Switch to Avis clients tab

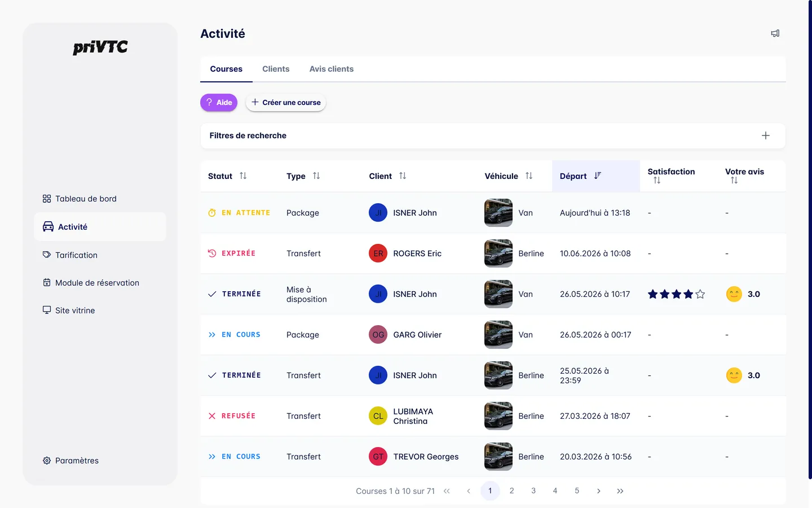point(332,69)
